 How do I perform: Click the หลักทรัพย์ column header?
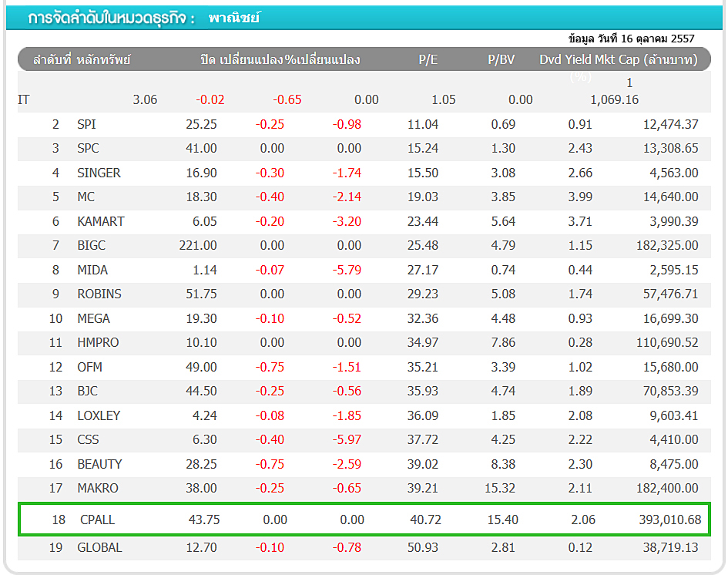coord(104,60)
